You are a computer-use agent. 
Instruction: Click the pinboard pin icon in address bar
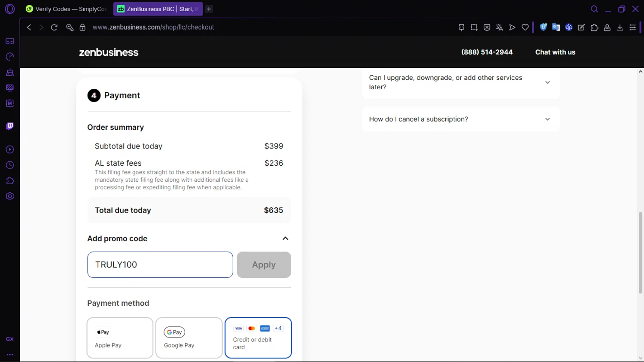(462, 27)
